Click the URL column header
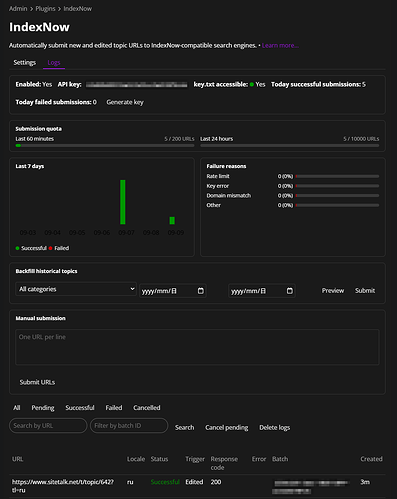This screenshot has height=499, width=397. pyautogui.click(x=18, y=459)
